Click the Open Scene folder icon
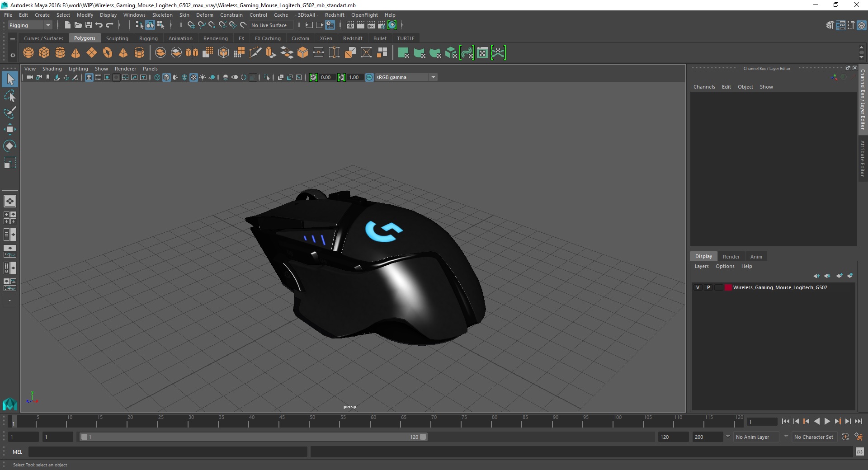 [78, 25]
